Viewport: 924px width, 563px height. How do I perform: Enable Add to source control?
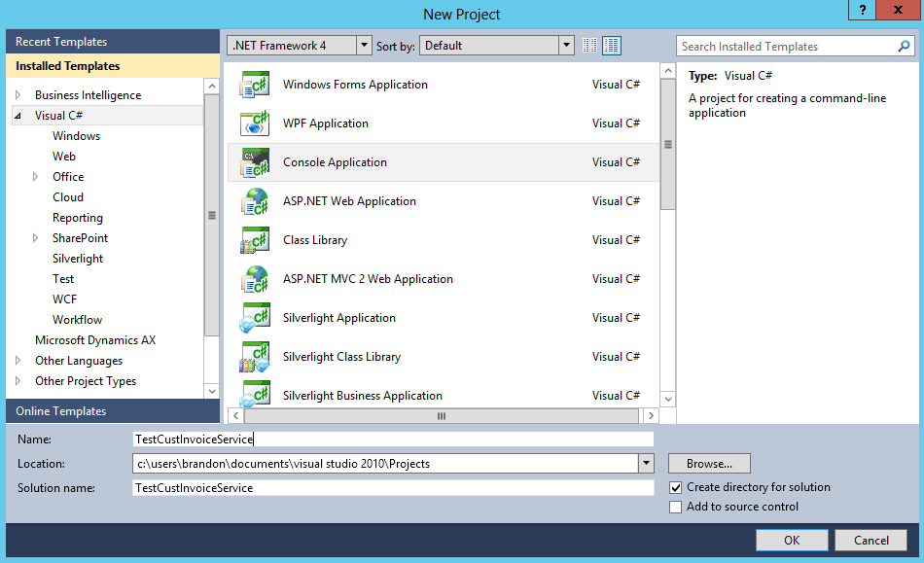click(676, 507)
